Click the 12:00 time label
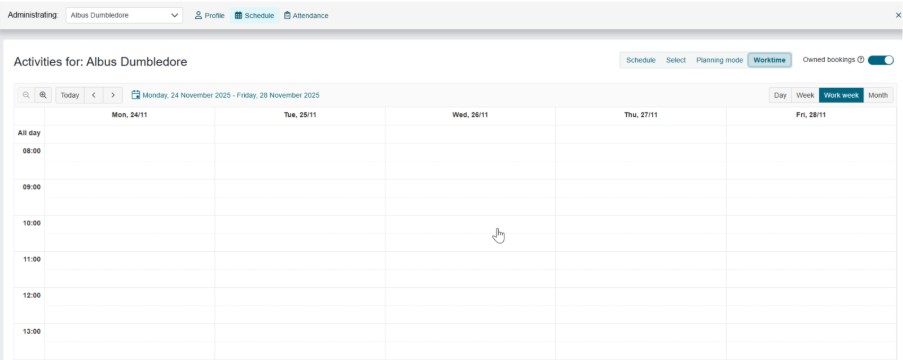The width and height of the screenshot is (903, 360). click(x=32, y=295)
